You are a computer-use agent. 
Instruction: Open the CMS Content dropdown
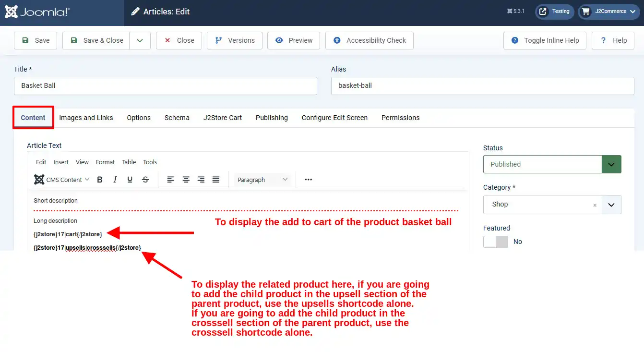coord(61,180)
